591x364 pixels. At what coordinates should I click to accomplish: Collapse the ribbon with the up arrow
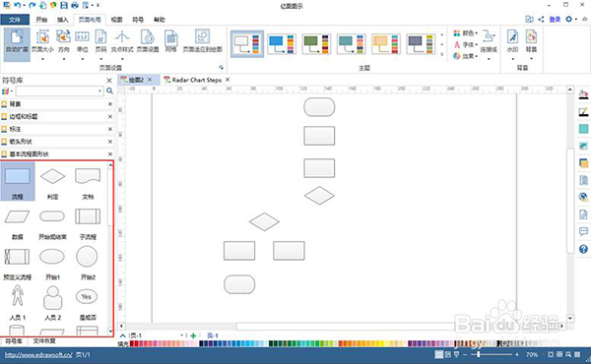[584, 20]
